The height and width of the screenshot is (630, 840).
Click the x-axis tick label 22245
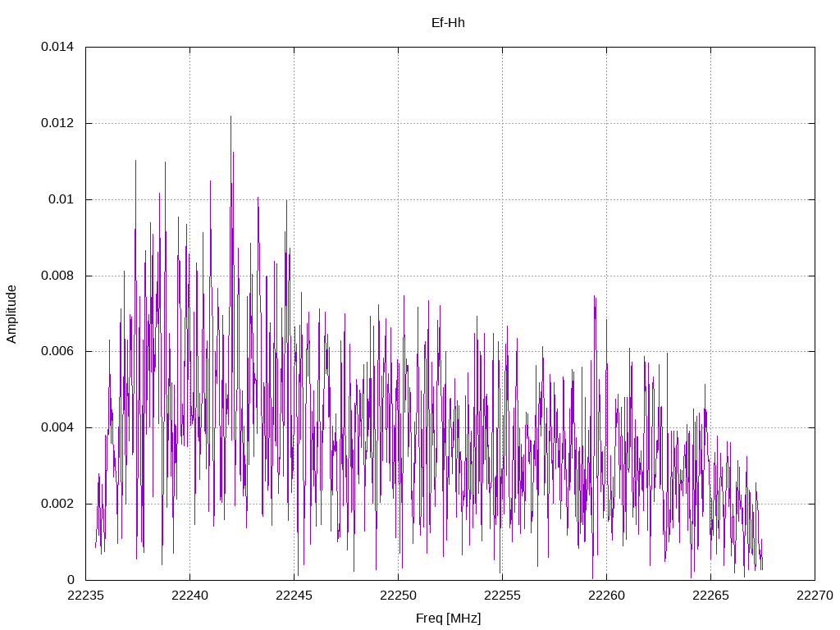(294, 596)
